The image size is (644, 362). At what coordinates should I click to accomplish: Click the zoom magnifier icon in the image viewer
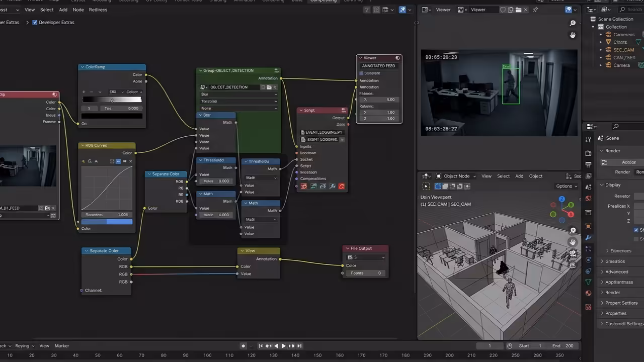[573, 23]
